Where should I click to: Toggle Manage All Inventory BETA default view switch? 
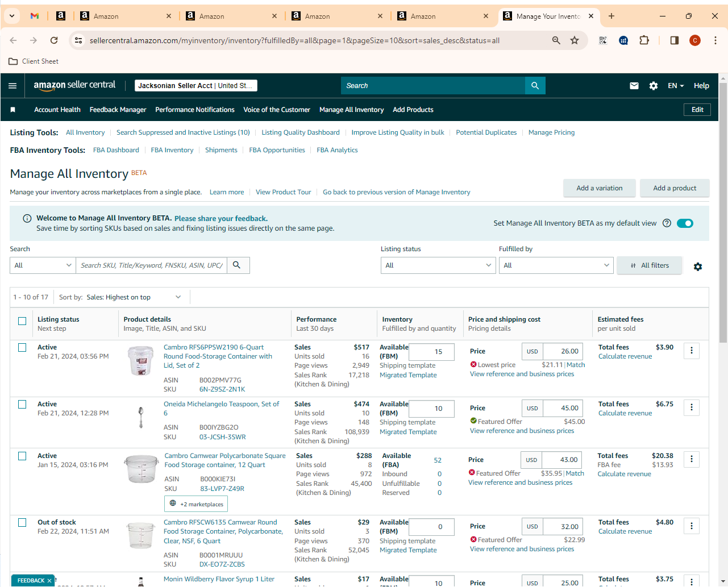coord(685,223)
